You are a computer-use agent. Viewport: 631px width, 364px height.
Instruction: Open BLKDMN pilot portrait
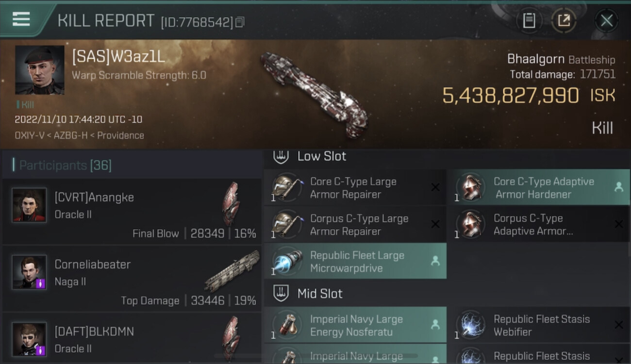tap(29, 338)
